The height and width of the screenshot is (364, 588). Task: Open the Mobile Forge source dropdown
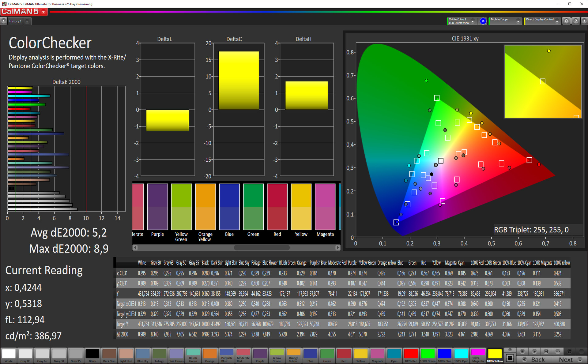tap(518, 21)
